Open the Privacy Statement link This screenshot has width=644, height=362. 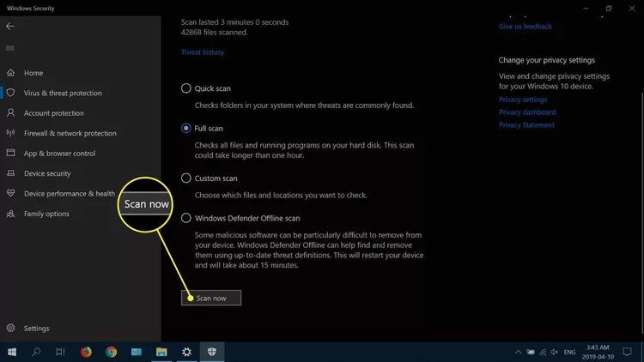tap(526, 124)
